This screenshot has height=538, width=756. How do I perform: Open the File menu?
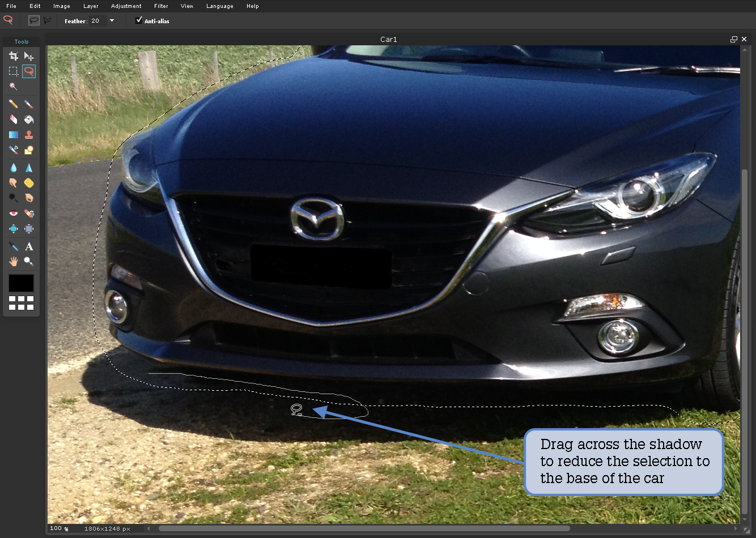11,6
